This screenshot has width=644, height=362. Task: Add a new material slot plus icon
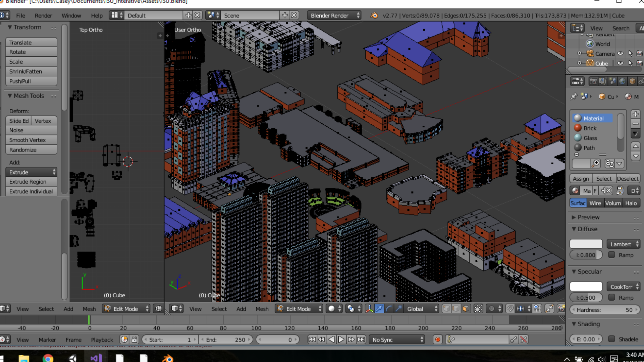pos(635,114)
